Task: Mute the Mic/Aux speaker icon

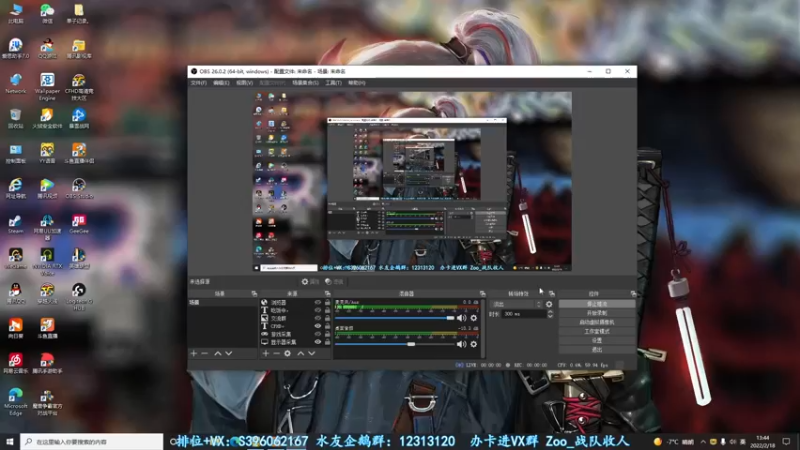Action: [x=462, y=318]
